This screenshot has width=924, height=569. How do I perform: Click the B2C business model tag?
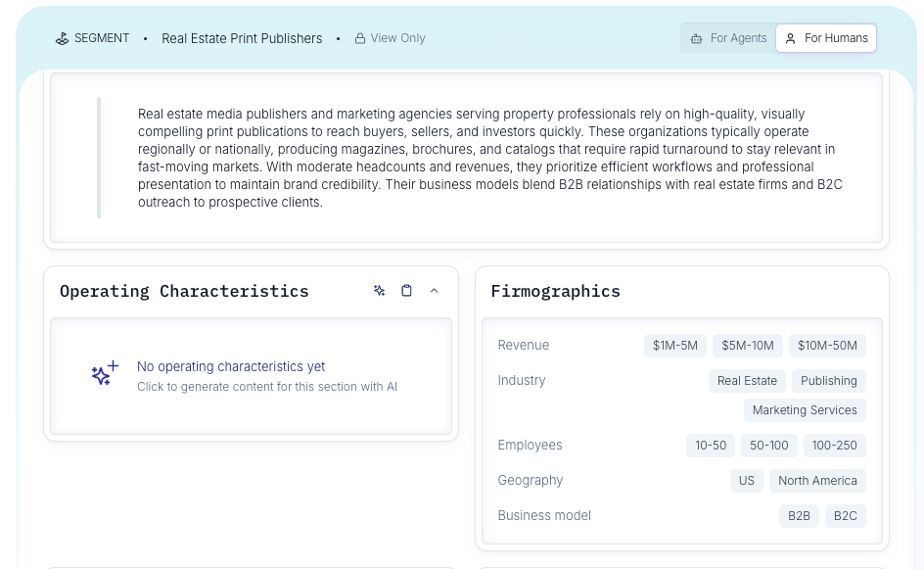pyautogui.click(x=845, y=516)
